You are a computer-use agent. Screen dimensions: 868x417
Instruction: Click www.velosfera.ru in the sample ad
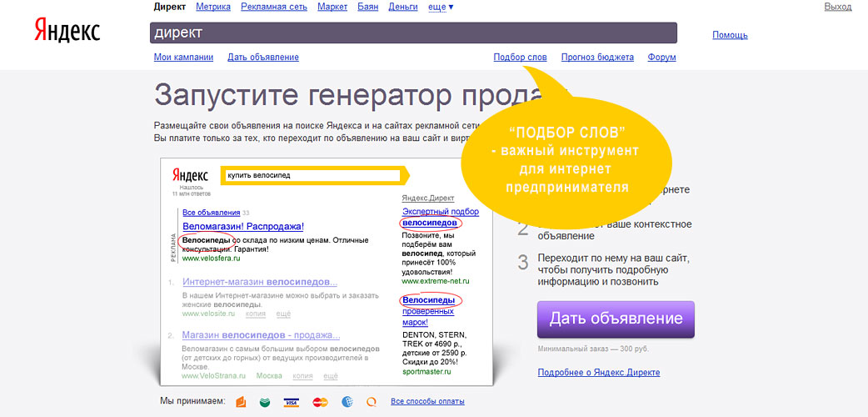point(212,259)
